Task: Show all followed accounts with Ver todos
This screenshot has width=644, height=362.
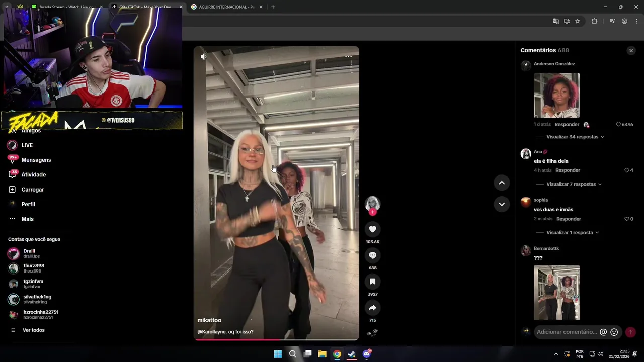Action: pos(33,330)
